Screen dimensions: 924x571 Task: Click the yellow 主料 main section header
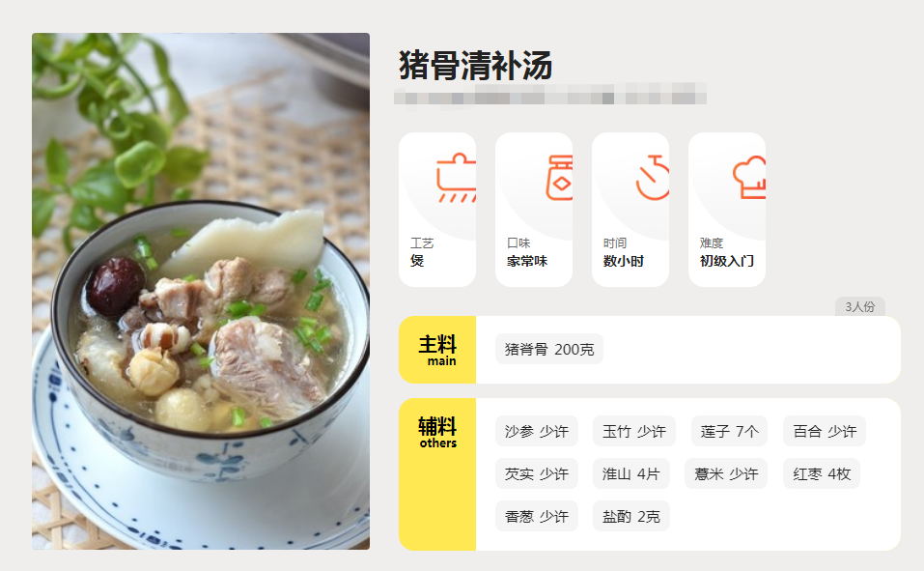437,350
